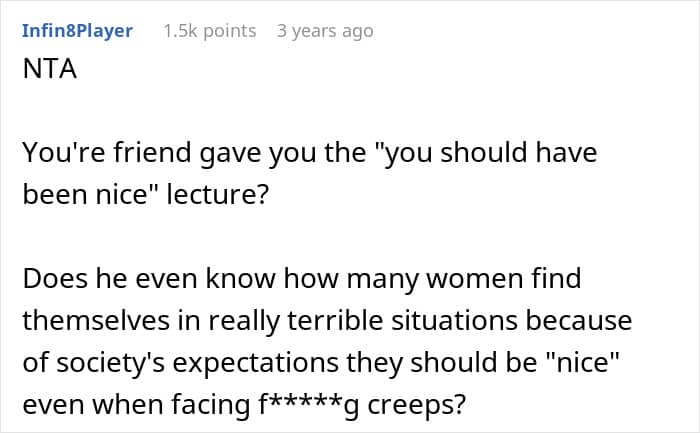Open the Infin8Player user profile
This screenshot has width=700, height=433.
point(77,31)
